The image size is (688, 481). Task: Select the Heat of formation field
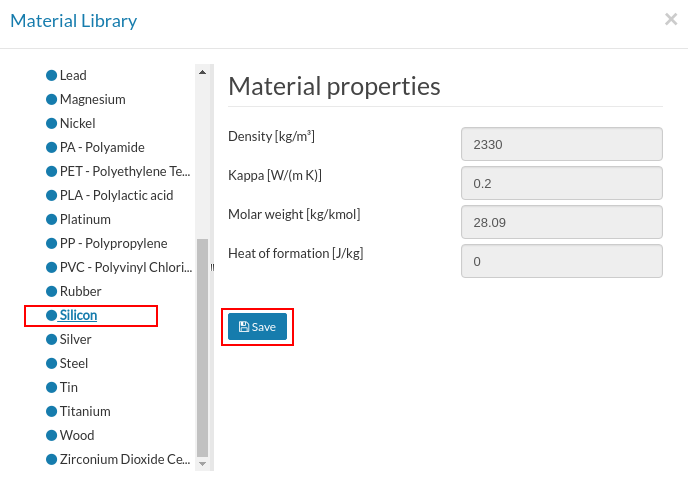(561, 261)
